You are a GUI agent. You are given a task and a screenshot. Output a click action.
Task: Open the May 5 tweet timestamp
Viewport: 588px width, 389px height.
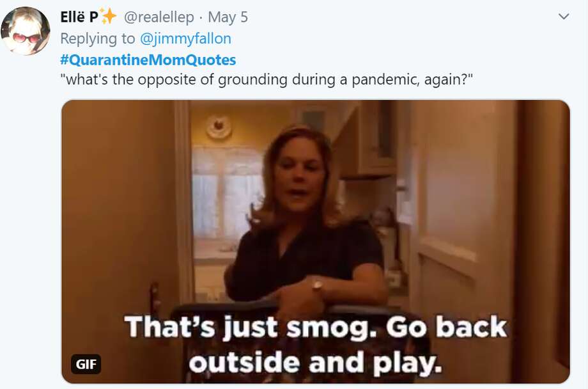point(228,17)
